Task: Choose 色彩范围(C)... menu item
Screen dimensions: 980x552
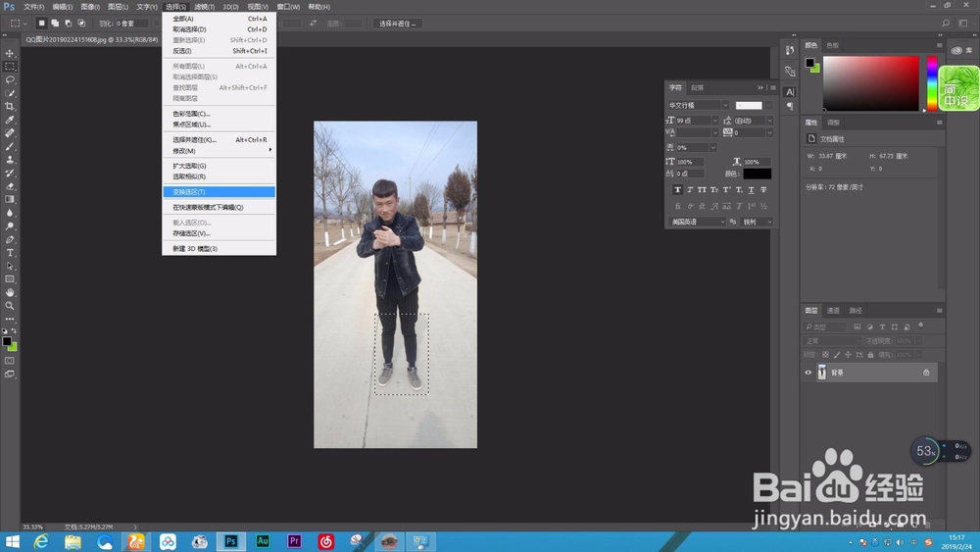Action: point(219,114)
